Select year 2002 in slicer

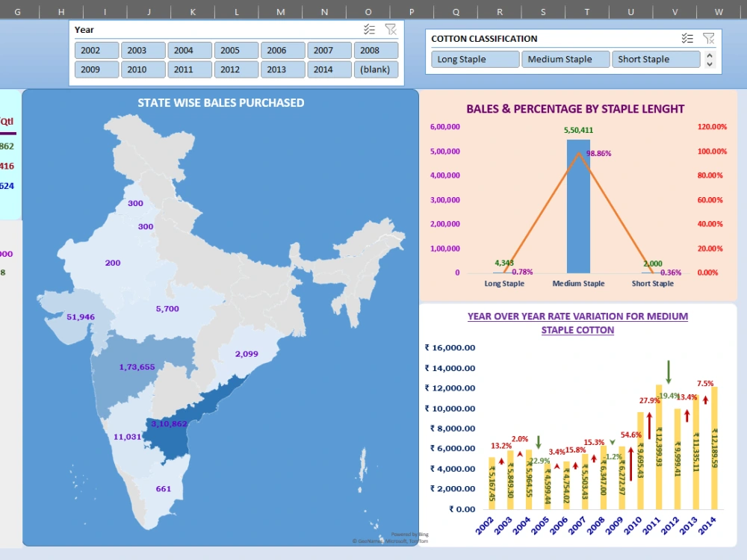(x=96, y=51)
